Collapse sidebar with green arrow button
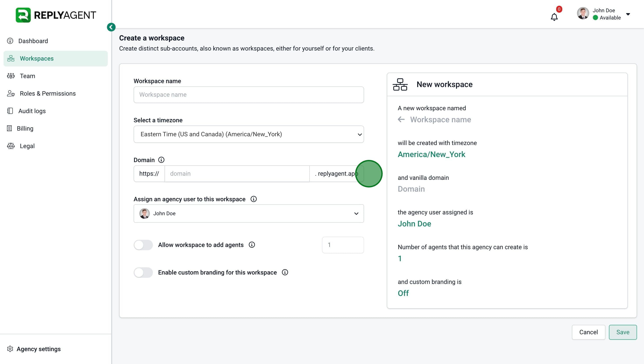644x364 pixels. (x=111, y=27)
